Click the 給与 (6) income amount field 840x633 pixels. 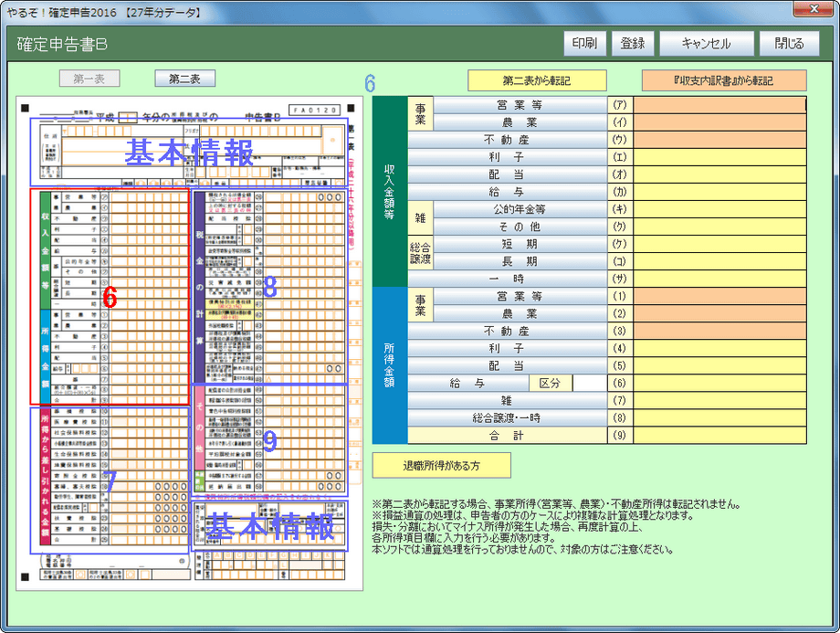[x=719, y=384]
